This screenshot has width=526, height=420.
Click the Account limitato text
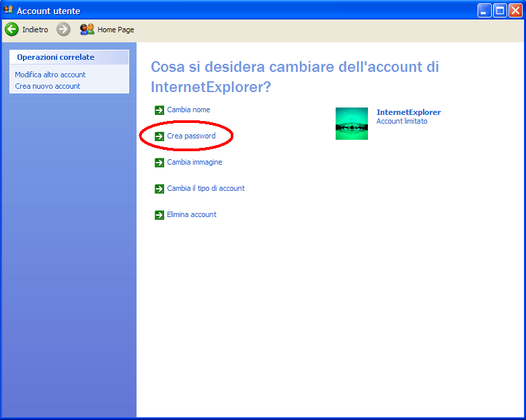(402, 121)
